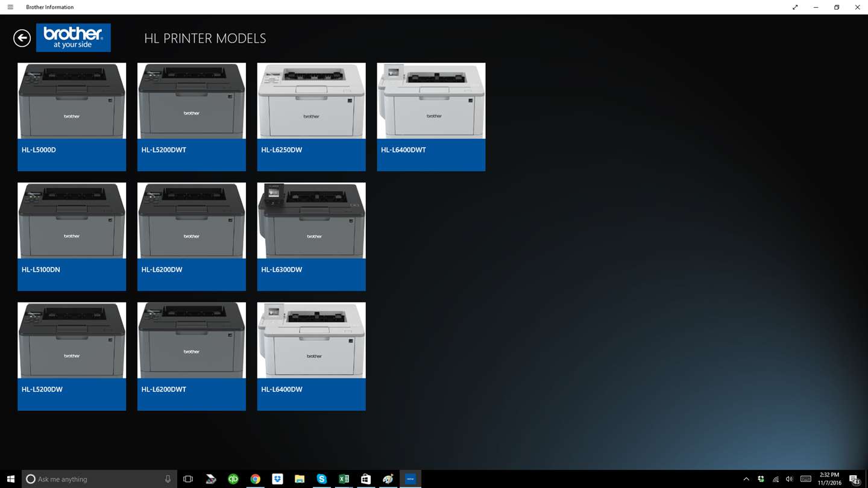Go back using the circled arrow button
The width and height of the screenshot is (868, 488).
pos(22,38)
